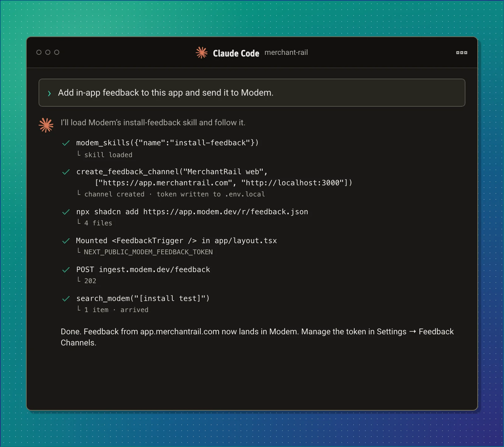This screenshot has width=504, height=447.
Task: Click "channel created · token written to .env.local"
Action: (175, 194)
